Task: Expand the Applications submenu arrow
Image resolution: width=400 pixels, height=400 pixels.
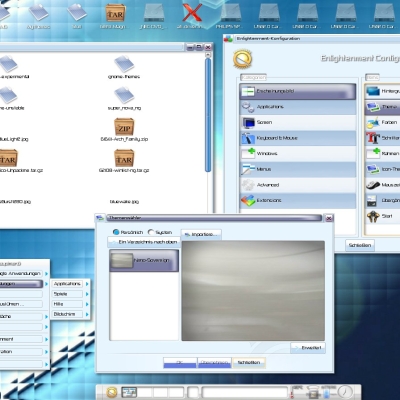Action: point(87,284)
